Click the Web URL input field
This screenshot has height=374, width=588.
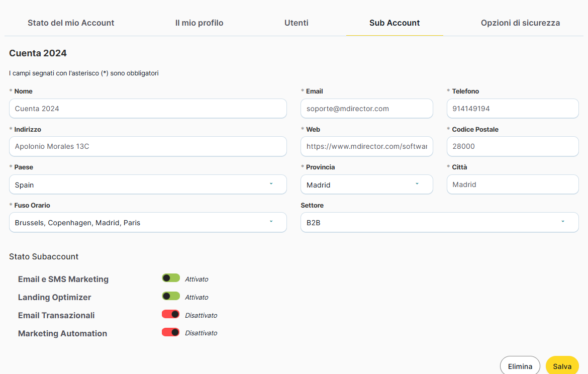pos(366,146)
